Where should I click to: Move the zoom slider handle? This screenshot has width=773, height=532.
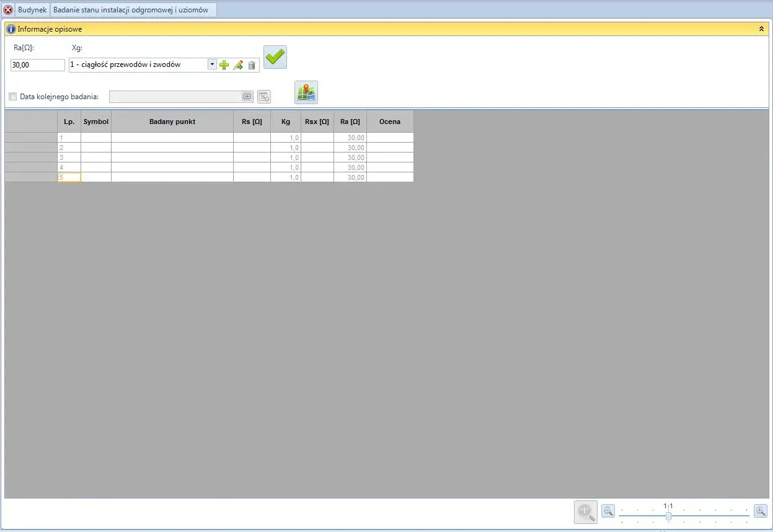[668, 516]
